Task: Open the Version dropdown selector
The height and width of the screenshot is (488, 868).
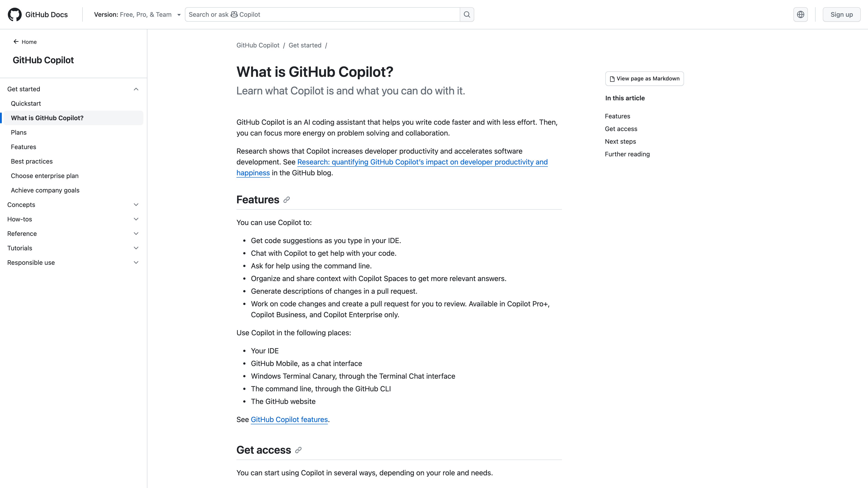Action: [137, 14]
